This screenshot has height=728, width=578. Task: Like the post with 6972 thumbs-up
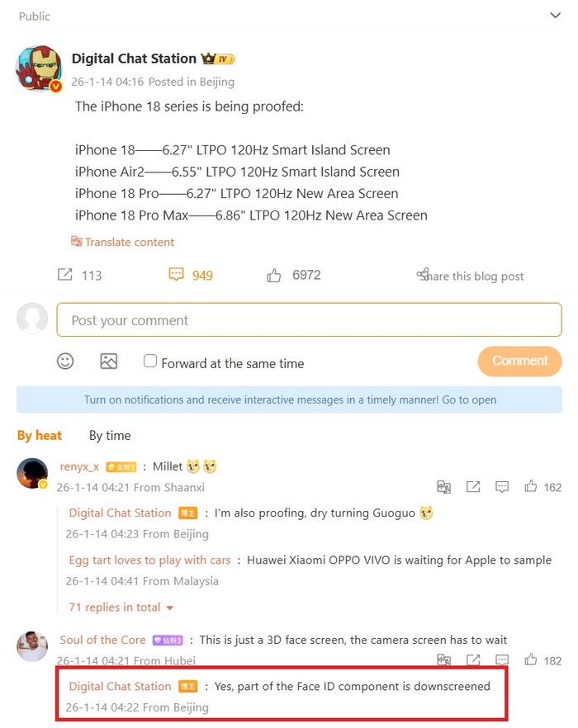tap(273, 276)
